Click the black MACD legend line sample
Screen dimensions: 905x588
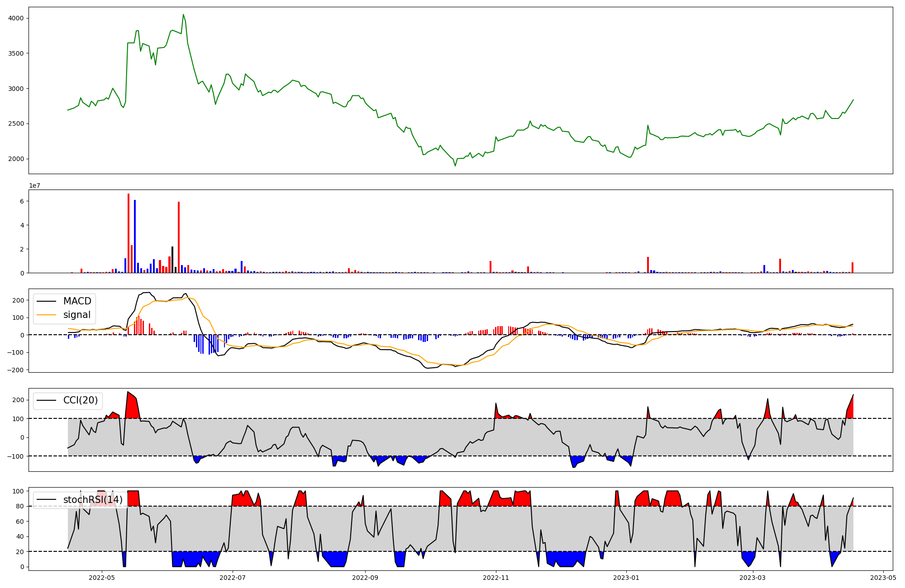tap(47, 301)
